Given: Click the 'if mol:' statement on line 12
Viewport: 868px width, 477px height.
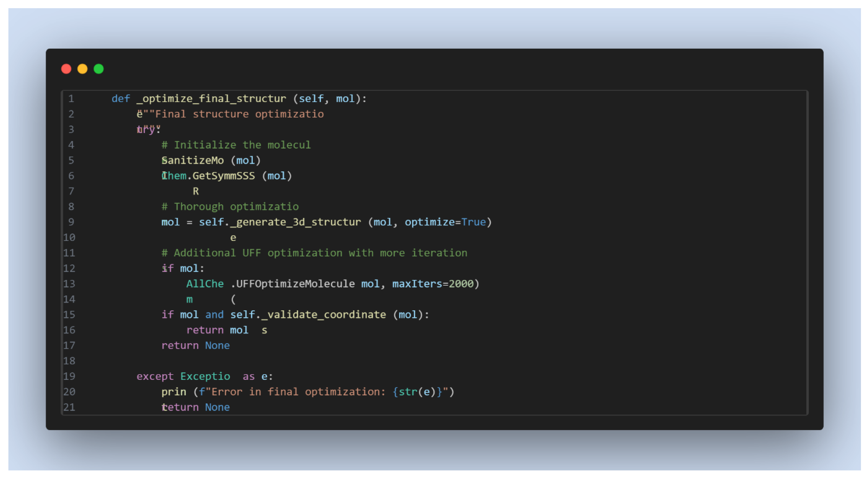Looking at the screenshot, I should click(x=183, y=268).
